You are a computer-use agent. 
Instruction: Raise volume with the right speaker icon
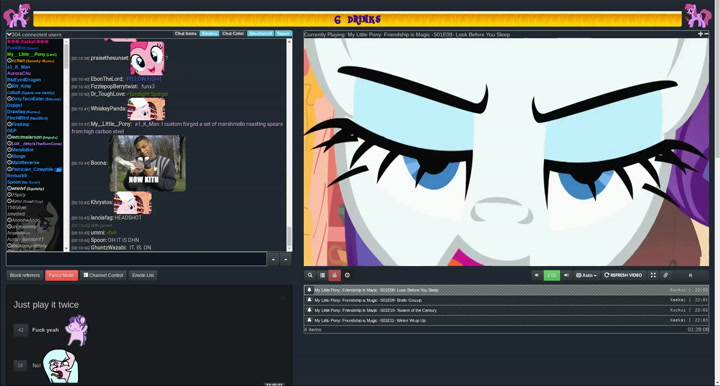[566, 275]
